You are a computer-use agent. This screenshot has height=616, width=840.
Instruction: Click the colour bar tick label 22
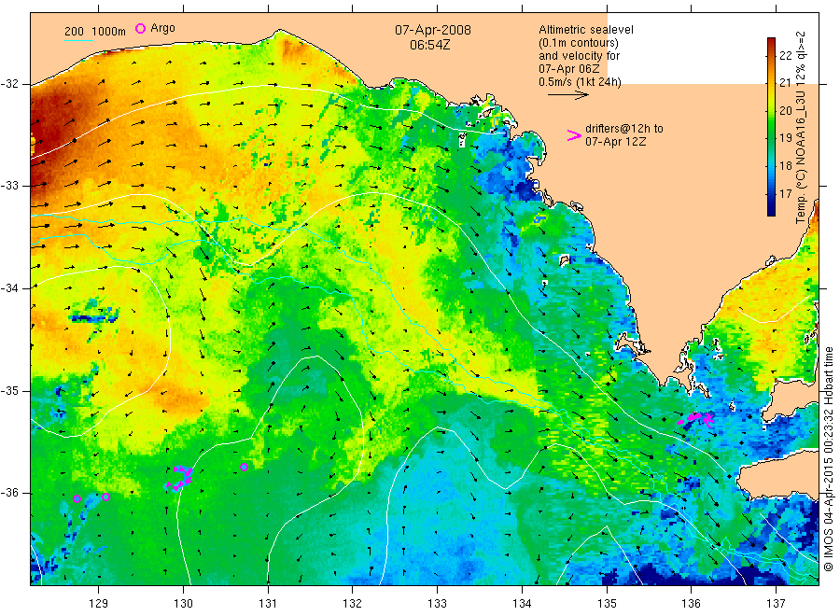pyautogui.click(x=785, y=55)
